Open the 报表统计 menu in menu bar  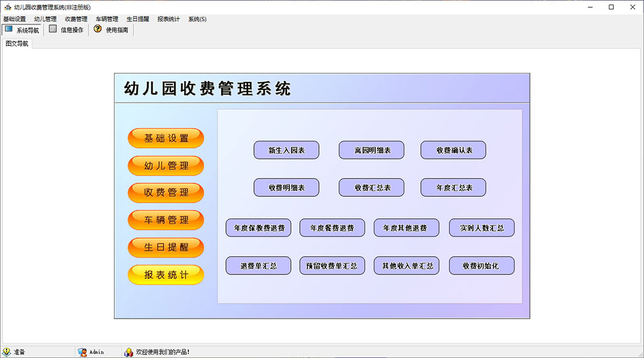168,19
